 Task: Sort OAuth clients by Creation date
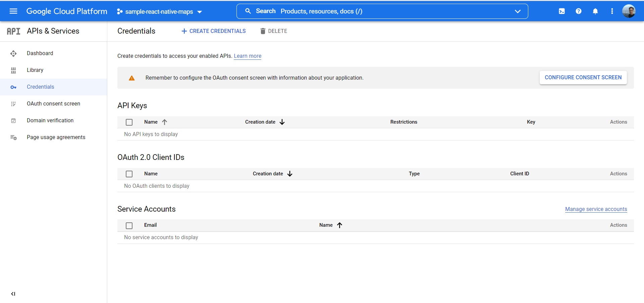pos(273,174)
